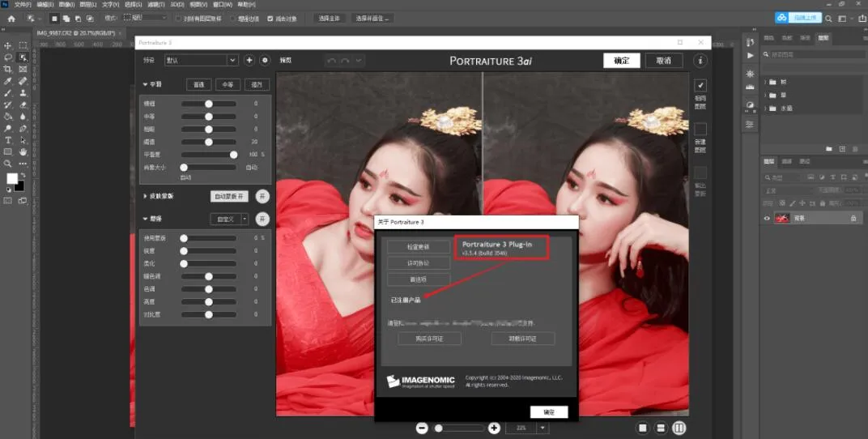Open Portraiture settings gear icon
Image resolution: width=868 pixels, height=439 pixels.
pos(264,60)
